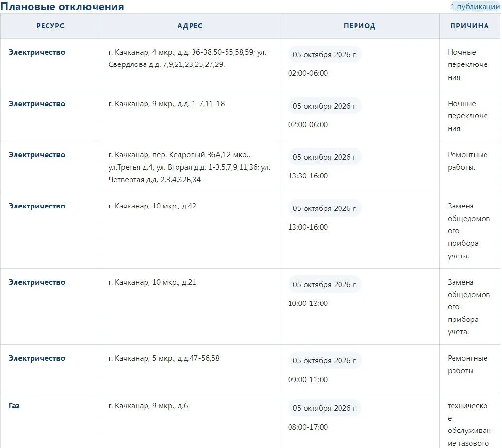Select address "10 мкр., д.42"
Image resolution: width=502 pixels, height=448 pixels.
[x=152, y=206]
